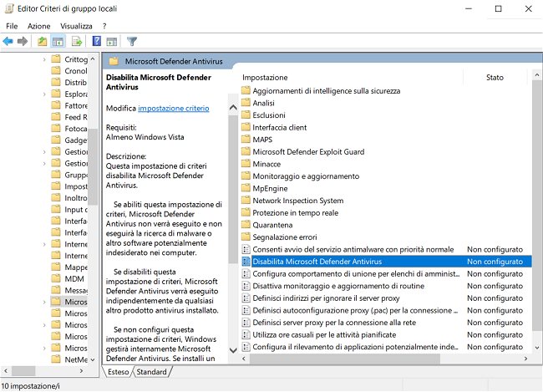Select Definisci server proxy per la connessione
Screen dimensions: 543x392
[x=386, y=323]
